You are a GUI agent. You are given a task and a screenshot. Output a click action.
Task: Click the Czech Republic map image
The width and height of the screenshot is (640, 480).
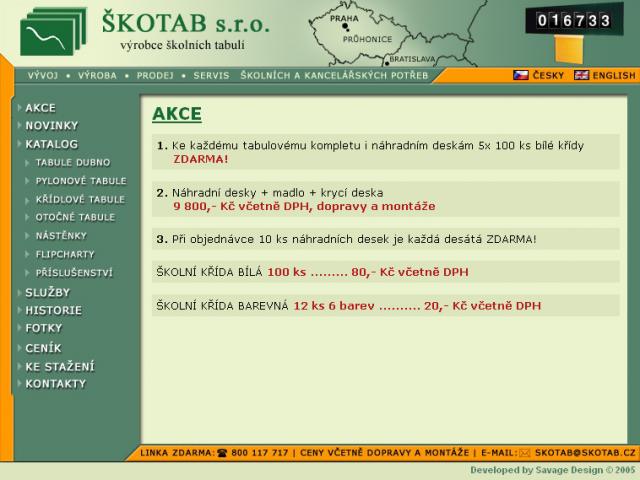(396, 33)
